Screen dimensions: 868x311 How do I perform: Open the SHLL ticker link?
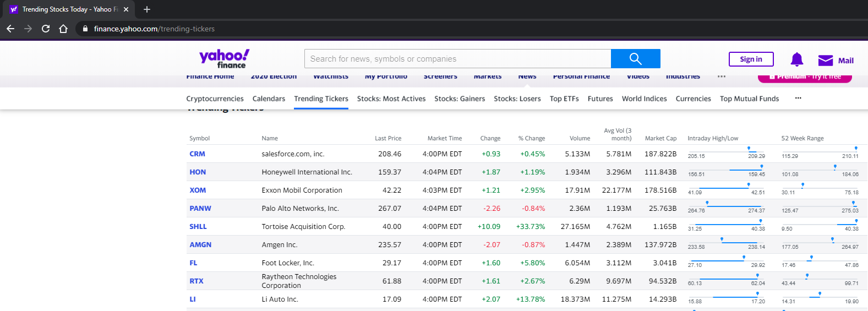(x=198, y=227)
